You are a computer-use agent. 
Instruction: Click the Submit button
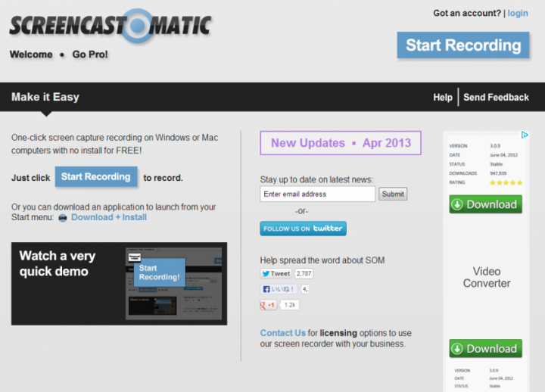pos(393,194)
